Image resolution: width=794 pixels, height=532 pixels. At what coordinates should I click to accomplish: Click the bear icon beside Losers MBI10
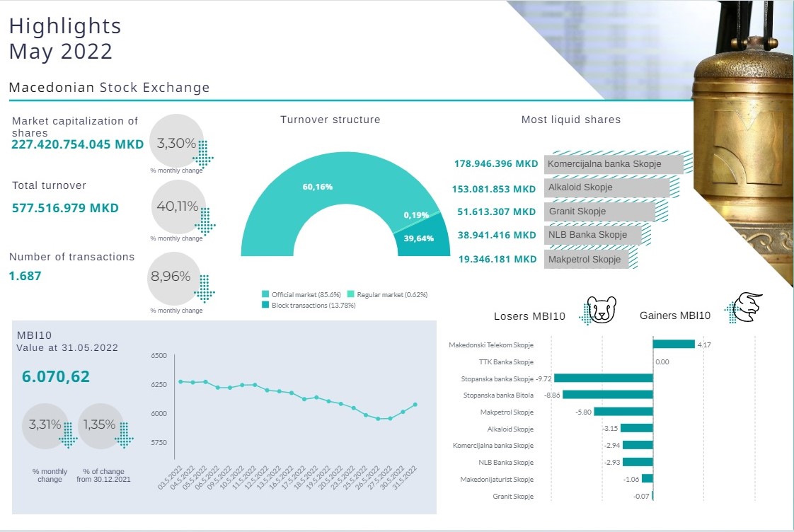(604, 310)
